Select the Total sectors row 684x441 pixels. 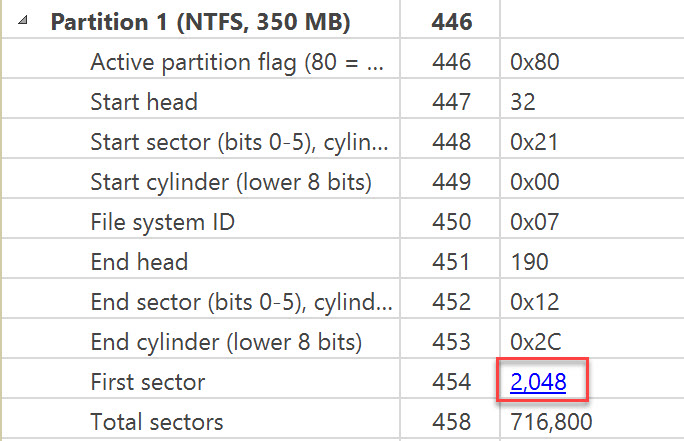(x=157, y=422)
